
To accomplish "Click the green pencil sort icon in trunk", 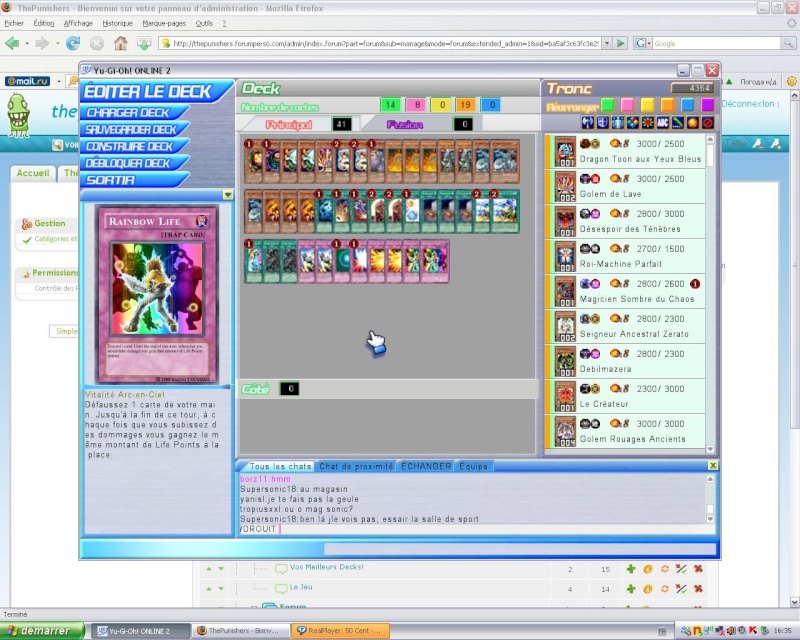I will [678, 122].
